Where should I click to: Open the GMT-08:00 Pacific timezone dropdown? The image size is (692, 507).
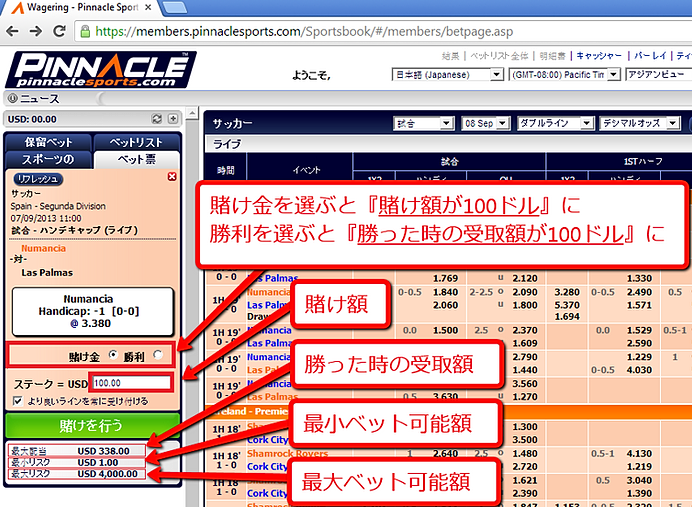tap(564, 75)
